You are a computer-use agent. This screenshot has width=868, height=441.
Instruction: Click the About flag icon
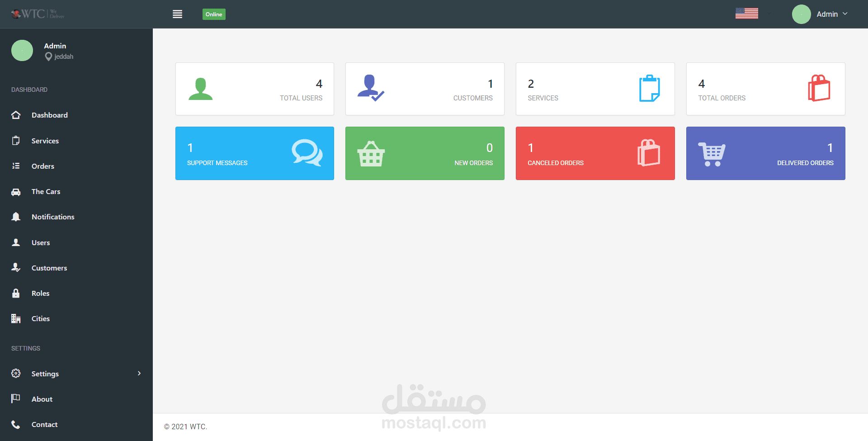click(x=16, y=398)
